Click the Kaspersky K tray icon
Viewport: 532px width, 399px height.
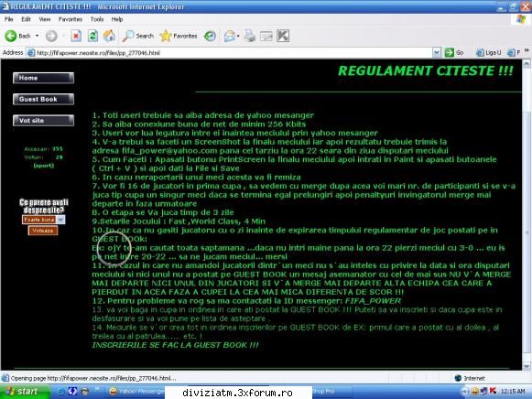pos(493,391)
